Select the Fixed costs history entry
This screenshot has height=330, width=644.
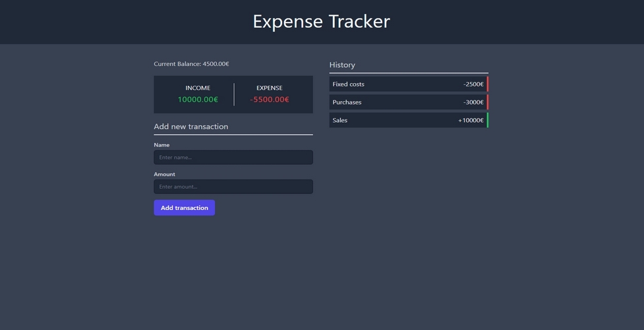(409, 84)
